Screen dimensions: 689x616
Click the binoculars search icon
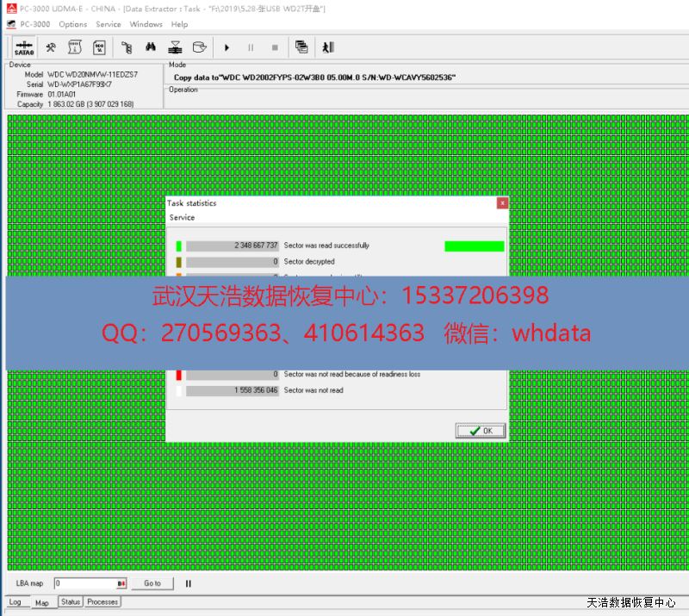coord(151,47)
